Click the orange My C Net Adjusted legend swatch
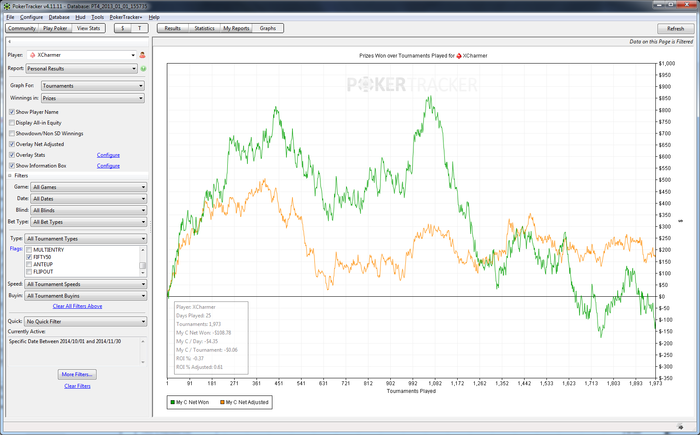Screen dimensions: 700x435 pos(222,402)
